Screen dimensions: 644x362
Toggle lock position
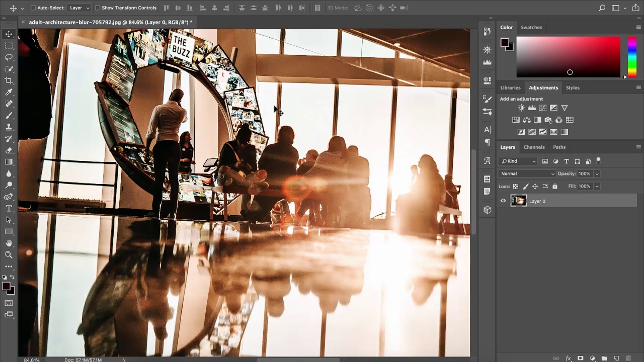[x=535, y=186]
